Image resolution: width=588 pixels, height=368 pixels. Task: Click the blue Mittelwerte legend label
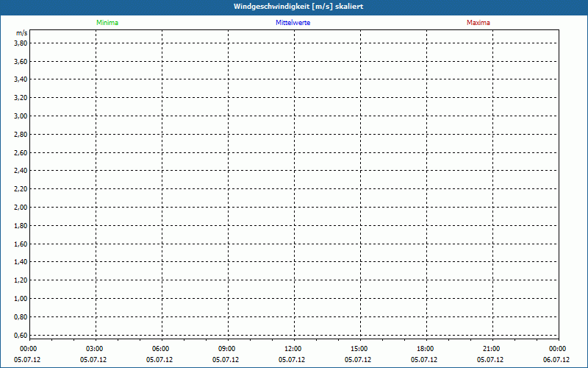coord(293,23)
